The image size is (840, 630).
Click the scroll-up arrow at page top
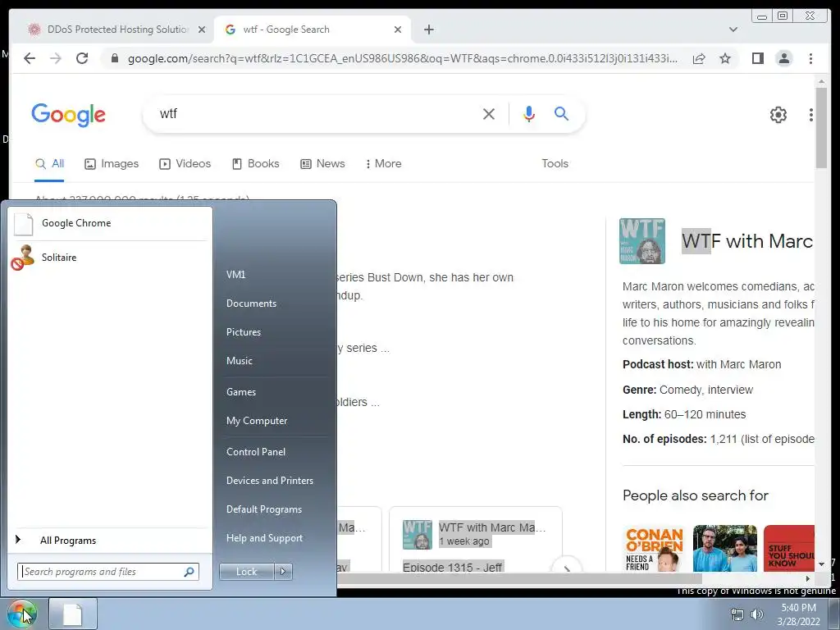[821, 81]
